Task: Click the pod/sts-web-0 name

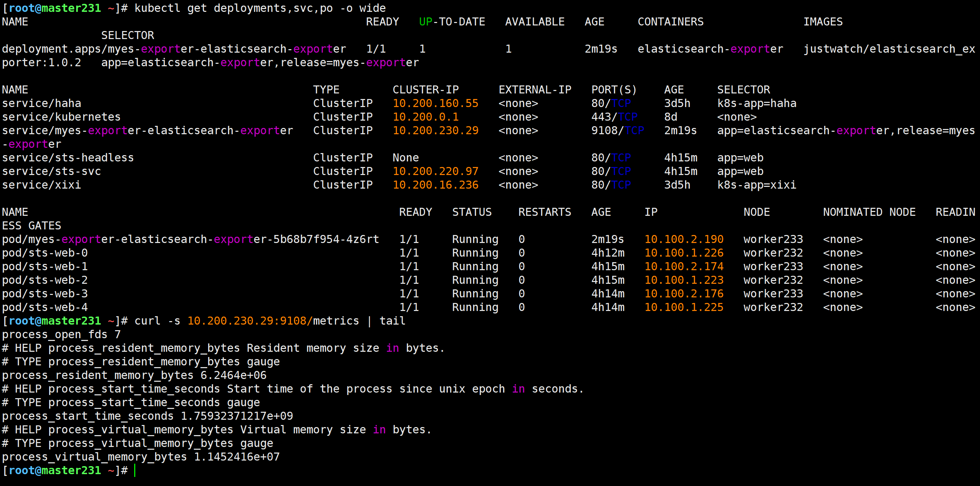Action: [45, 253]
